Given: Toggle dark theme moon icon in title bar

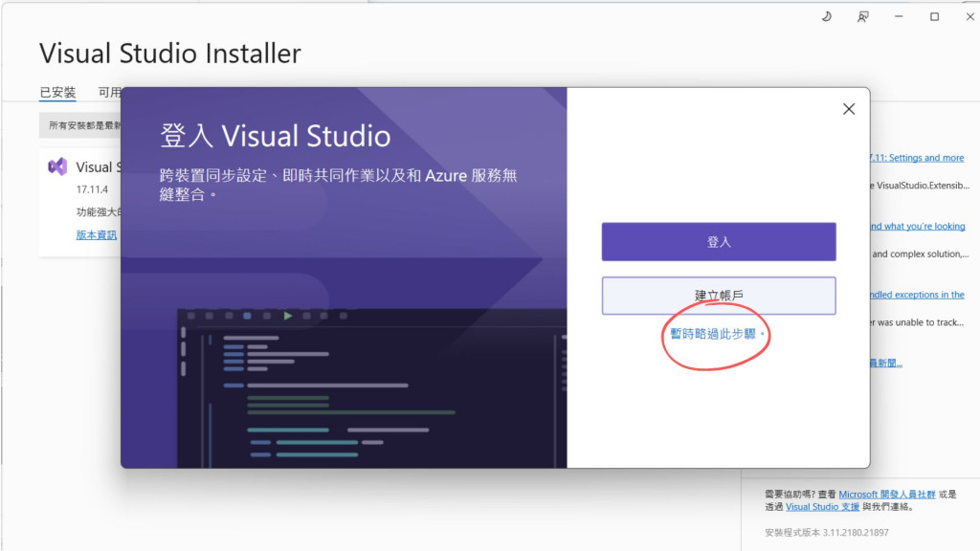Looking at the screenshot, I should tap(827, 17).
